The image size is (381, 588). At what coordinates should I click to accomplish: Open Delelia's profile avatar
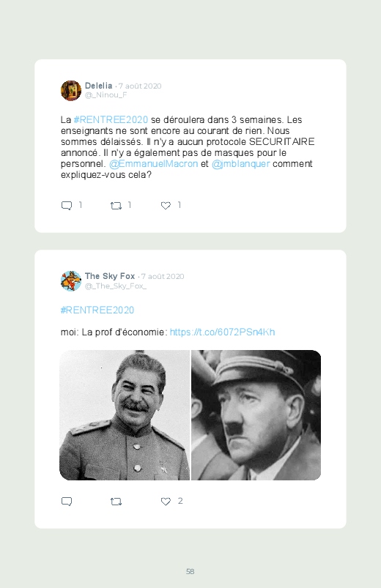pyautogui.click(x=71, y=90)
